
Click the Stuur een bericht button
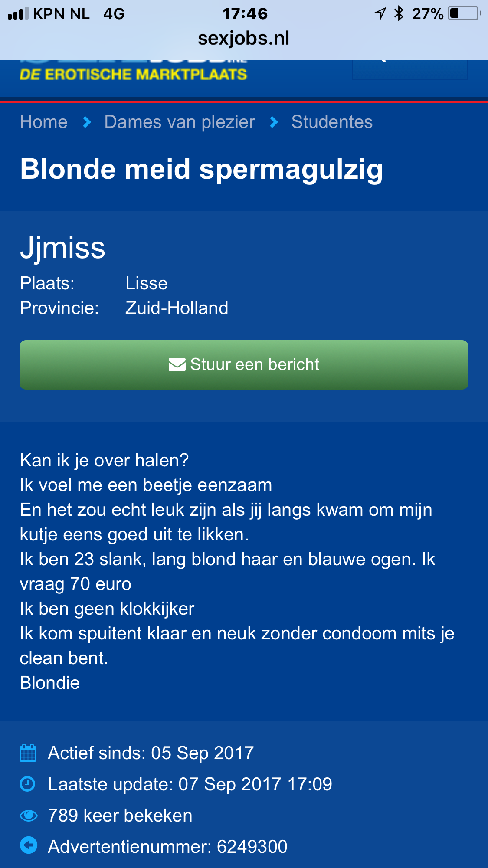pos(244,364)
